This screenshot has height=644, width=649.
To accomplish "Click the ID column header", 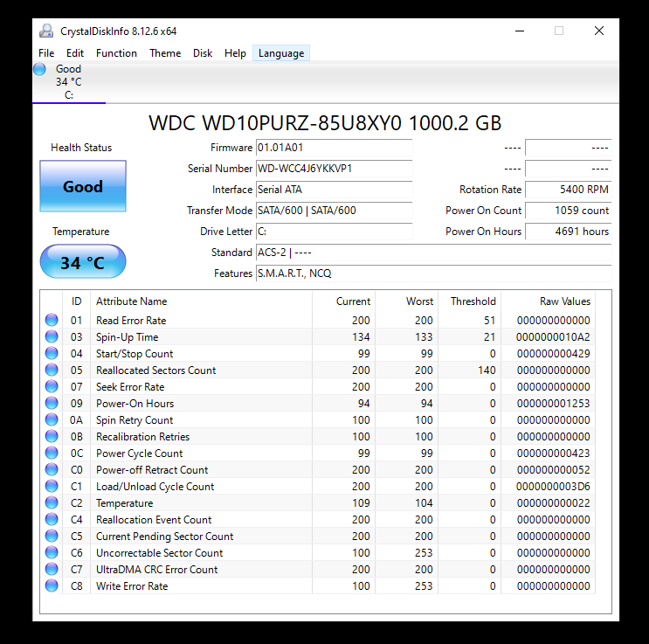I will pyautogui.click(x=76, y=301).
